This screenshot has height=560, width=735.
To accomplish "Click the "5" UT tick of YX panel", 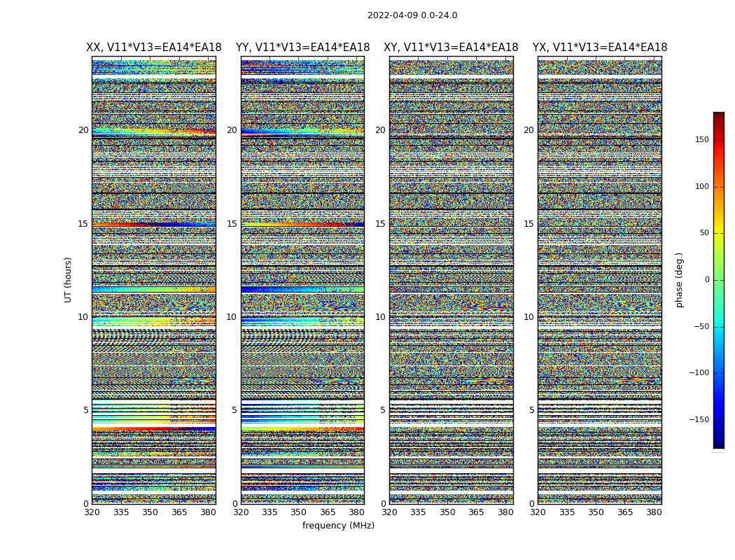I will tap(531, 410).
